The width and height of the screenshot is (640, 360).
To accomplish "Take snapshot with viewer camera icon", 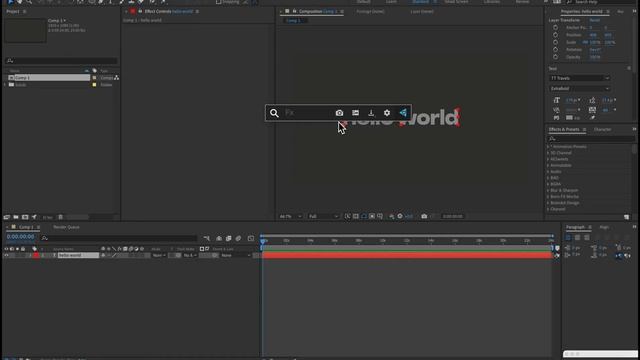I will 424,216.
